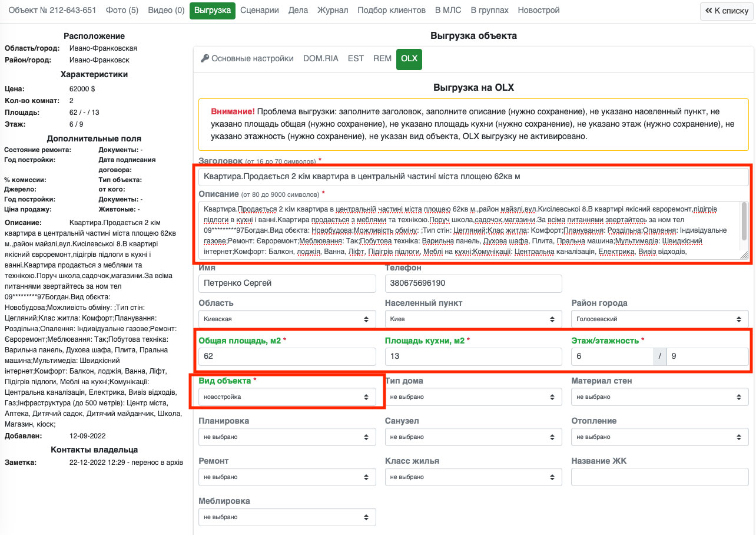Open the Новострой tab
Viewport: 756px width, 535px height.
(539, 11)
